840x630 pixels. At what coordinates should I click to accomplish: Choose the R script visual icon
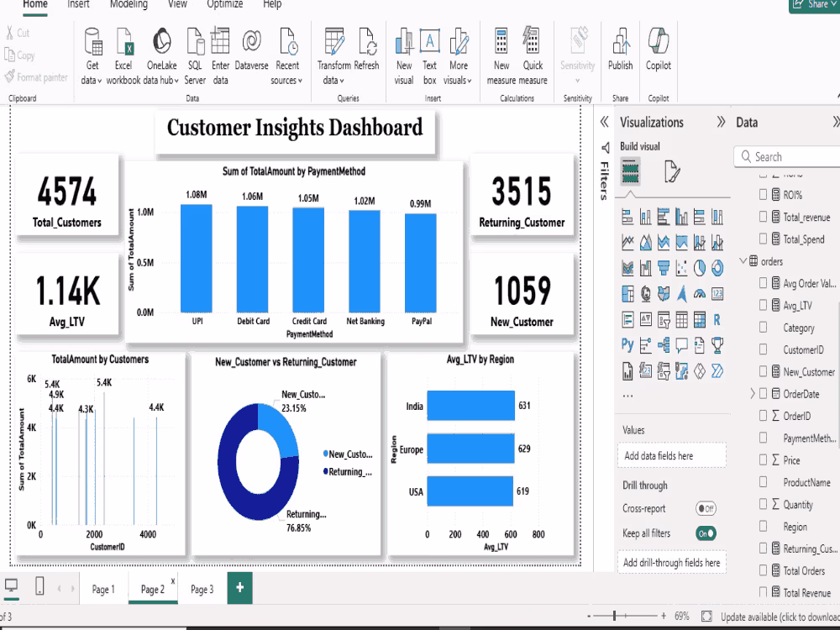(x=717, y=320)
